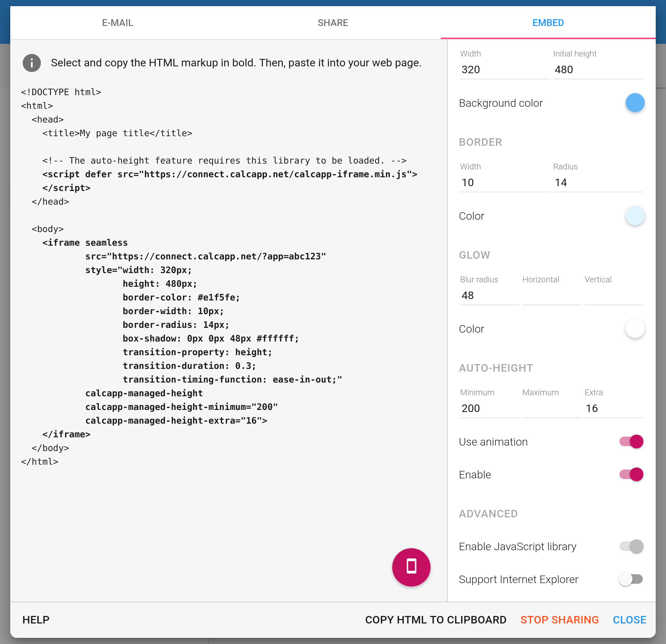
Task: Turn on Support Internet Explorer switch
Action: pyautogui.click(x=631, y=579)
